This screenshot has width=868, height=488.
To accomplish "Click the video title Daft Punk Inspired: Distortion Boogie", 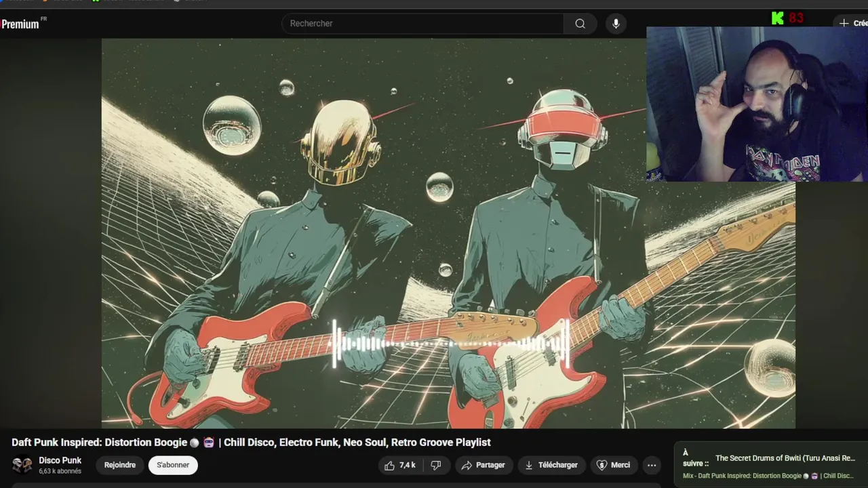I will (x=251, y=443).
